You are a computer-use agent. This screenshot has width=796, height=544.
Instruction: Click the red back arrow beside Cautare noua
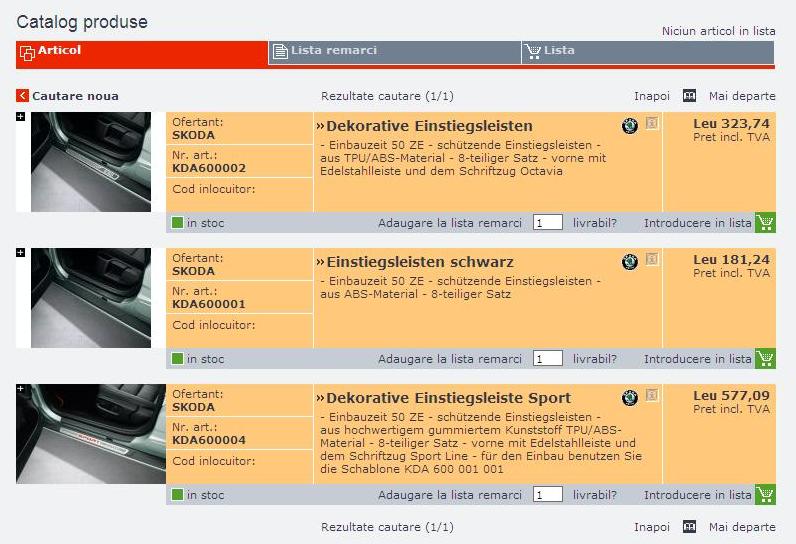pyautogui.click(x=22, y=96)
